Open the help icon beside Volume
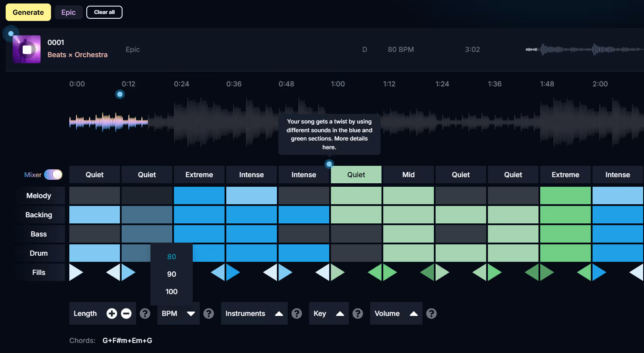 click(x=432, y=313)
